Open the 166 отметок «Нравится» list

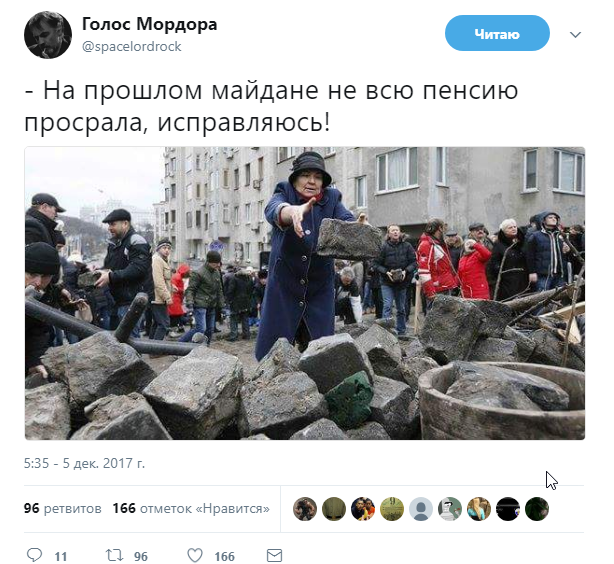click(191, 508)
